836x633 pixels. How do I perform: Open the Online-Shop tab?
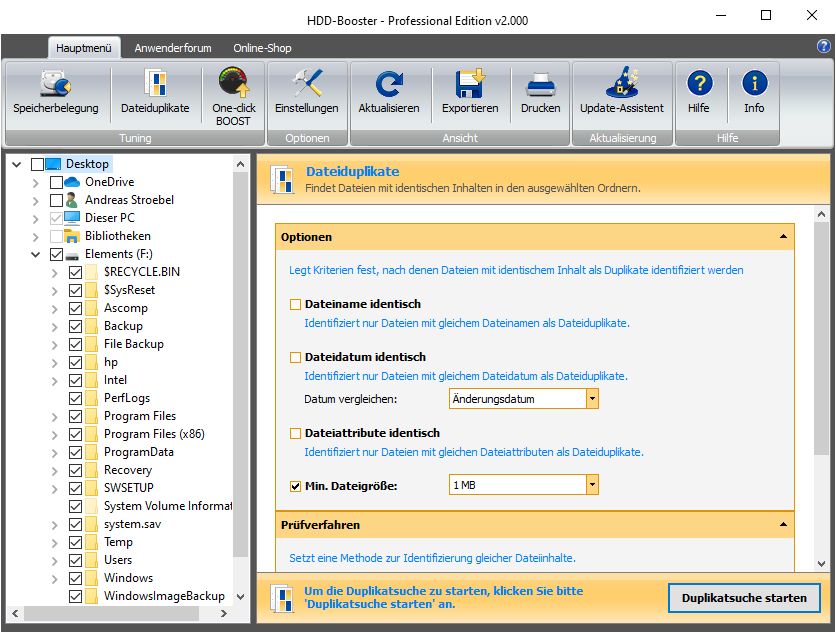point(262,48)
